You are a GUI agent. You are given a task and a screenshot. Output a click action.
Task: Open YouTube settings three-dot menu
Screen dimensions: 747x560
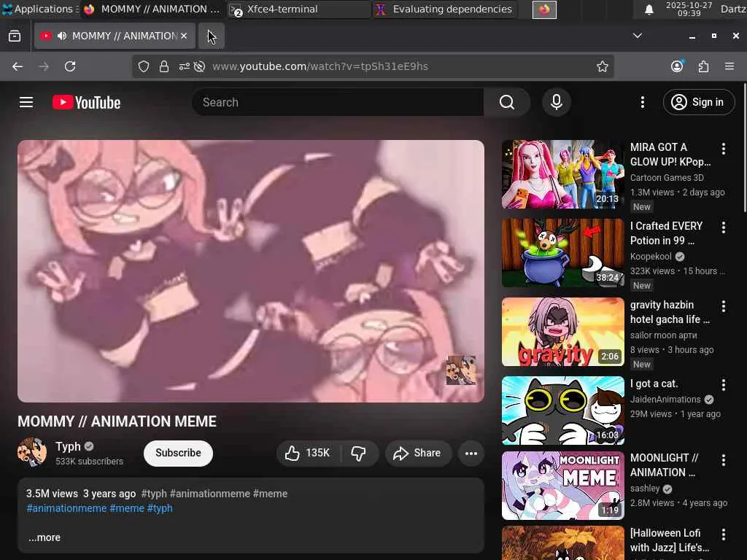click(643, 102)
